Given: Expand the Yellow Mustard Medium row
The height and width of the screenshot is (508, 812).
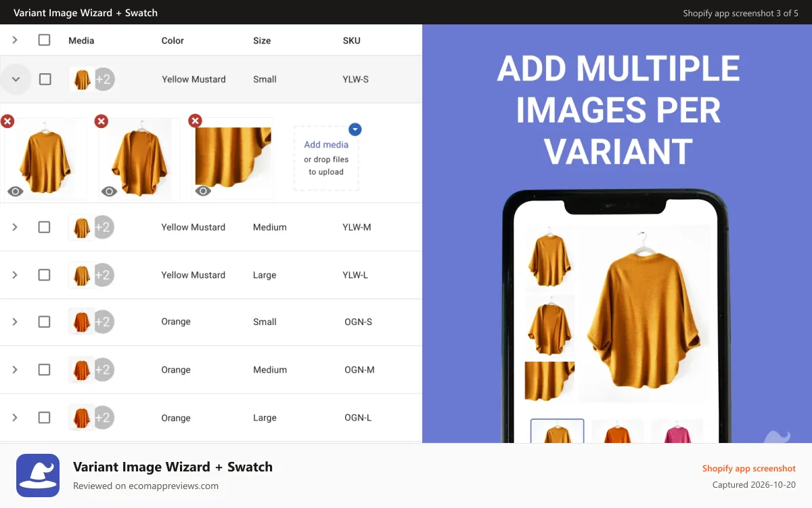Looking at the screenshot, I should pyautogui.click(x=15, y=227).
